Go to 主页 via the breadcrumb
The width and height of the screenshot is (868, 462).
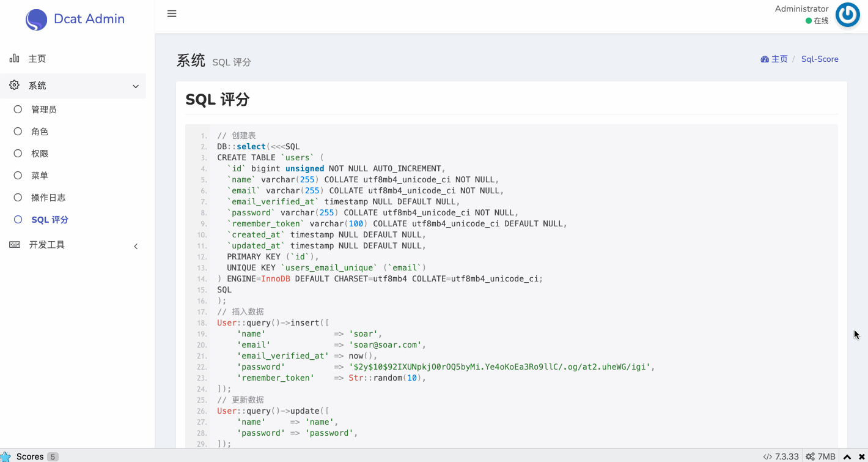(779, 59)
